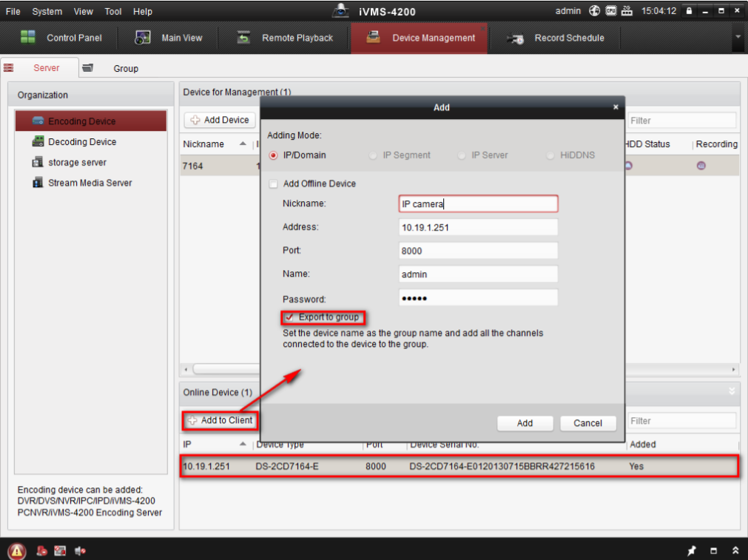The width and height of the screenshot is (748, 560).
Task: Click the restore panel icon in the status bar
Action: pos(714,550)
